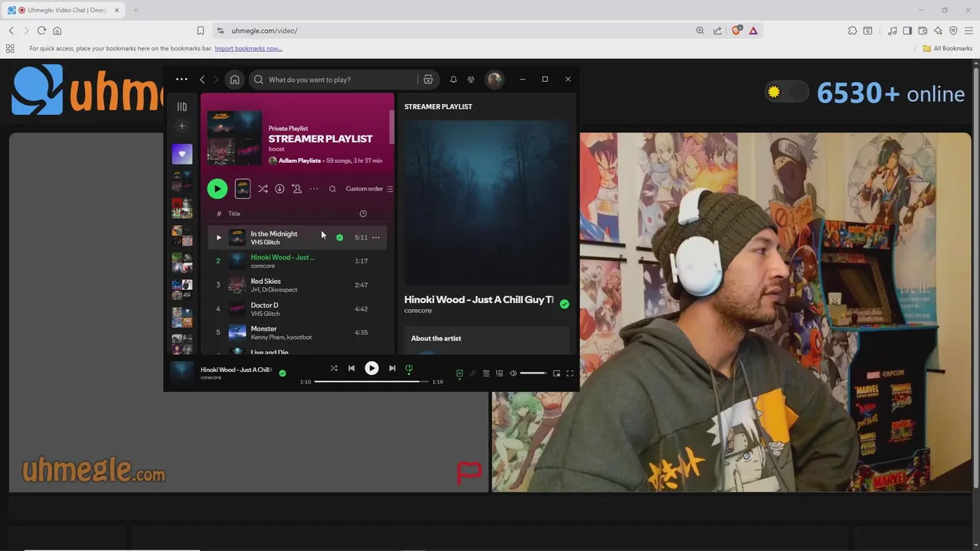
Task: Open Connect to a device icon
Action: click(x=499, y=373)
